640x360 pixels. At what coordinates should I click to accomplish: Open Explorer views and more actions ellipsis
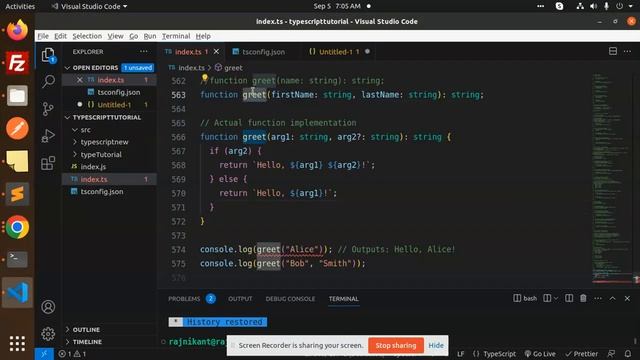click(144, 51)
